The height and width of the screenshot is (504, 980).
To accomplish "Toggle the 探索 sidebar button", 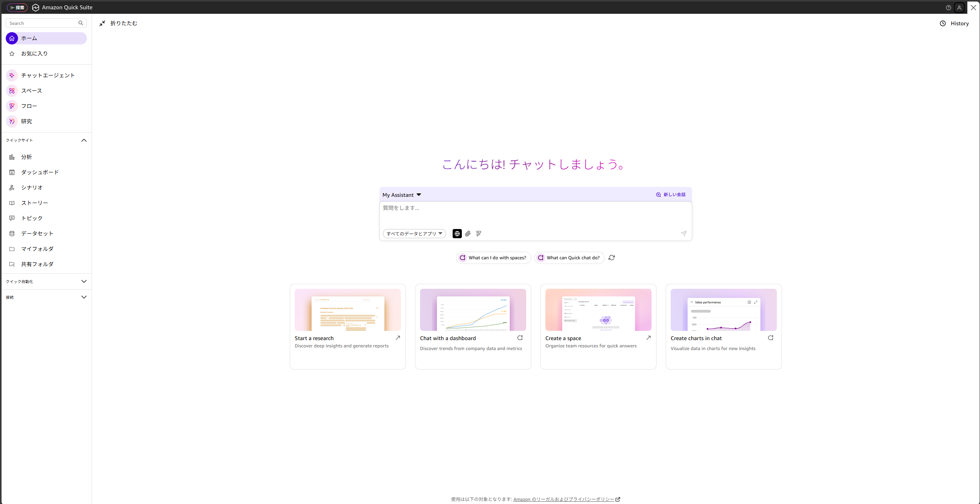I will click(x=17, y=8).
